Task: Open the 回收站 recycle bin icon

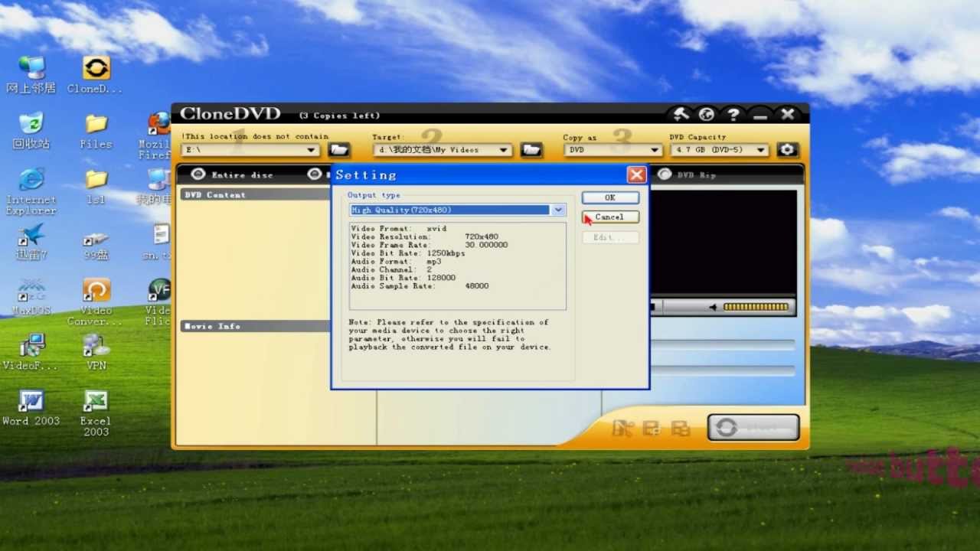Action: 31,131
